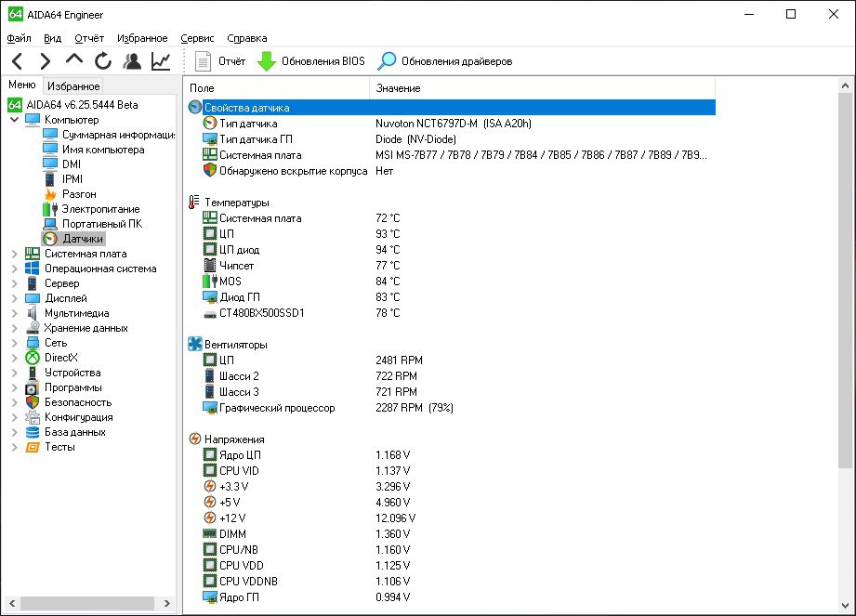Refresh the sensor values with the reload icon
Viewport: 856px width, 616px height.
point(102,61)
